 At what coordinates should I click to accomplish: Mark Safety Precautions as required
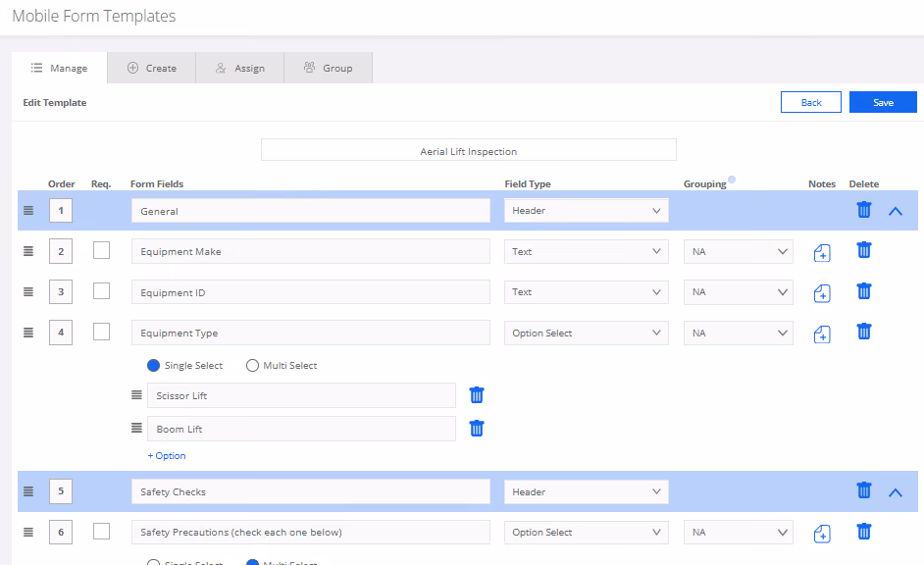[101, 532]
